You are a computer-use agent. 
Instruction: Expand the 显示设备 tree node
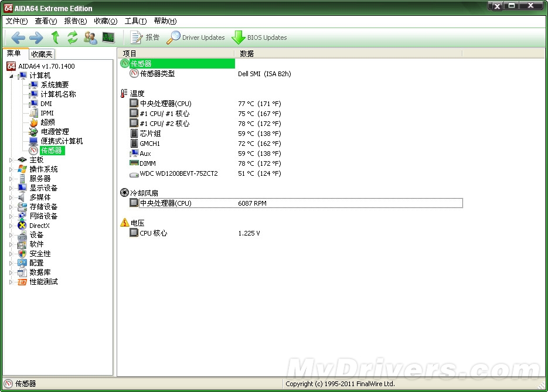pos(11,188)
